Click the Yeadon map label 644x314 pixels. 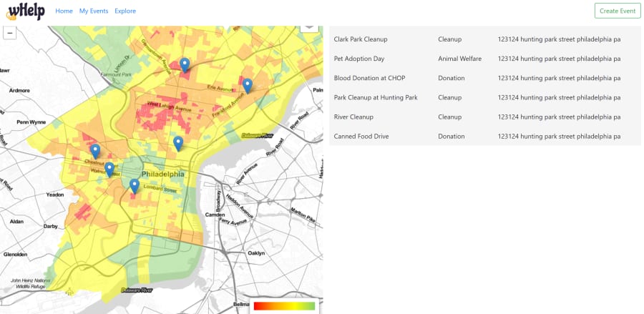pos(55,195)
